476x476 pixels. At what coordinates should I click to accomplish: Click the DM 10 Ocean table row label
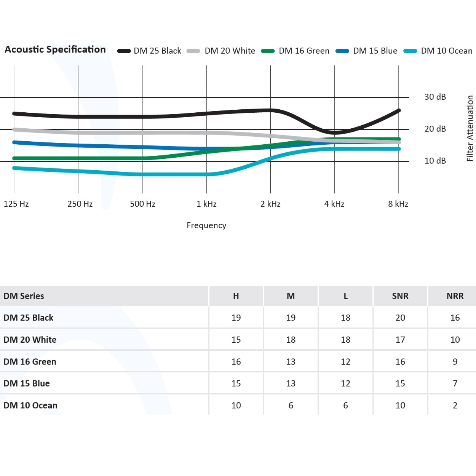(30, 406)
